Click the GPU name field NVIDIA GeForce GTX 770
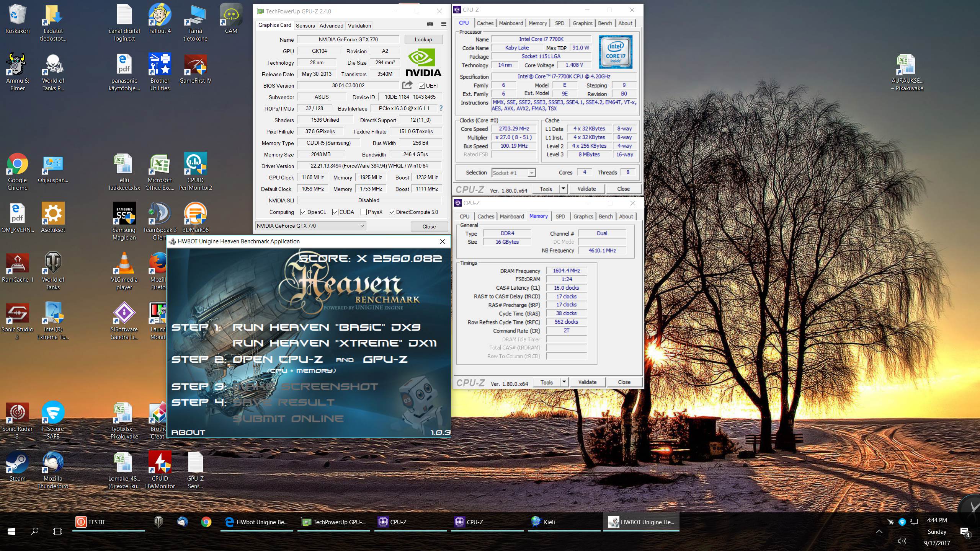This screenshot has width=980, height=551. tap(348, 39)
